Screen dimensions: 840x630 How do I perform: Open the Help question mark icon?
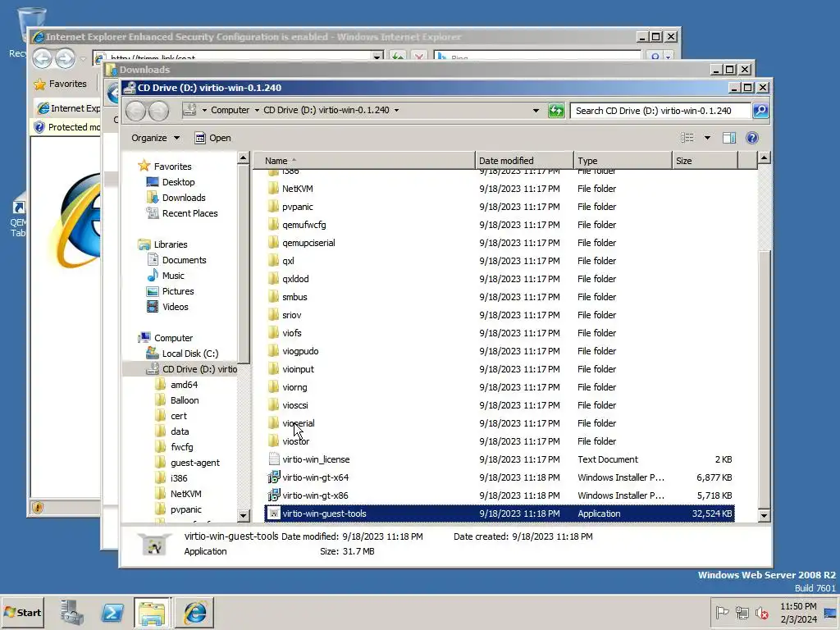pyautogui.click(x=752, y=138)
